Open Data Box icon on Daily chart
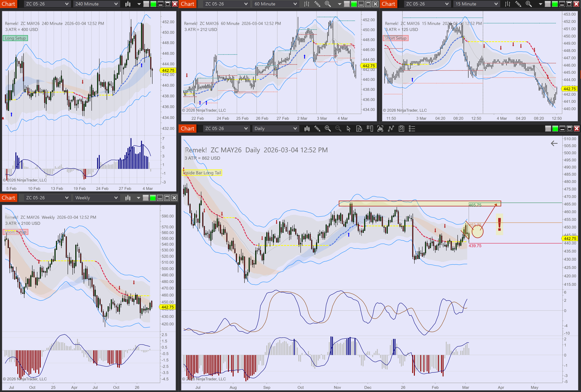This screenshot has width=581, height=392. [359, 129]
